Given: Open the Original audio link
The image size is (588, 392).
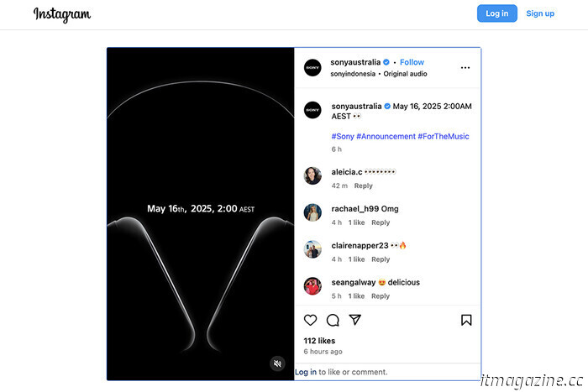Looking at the screenshot, I should [x=405, y=74].
